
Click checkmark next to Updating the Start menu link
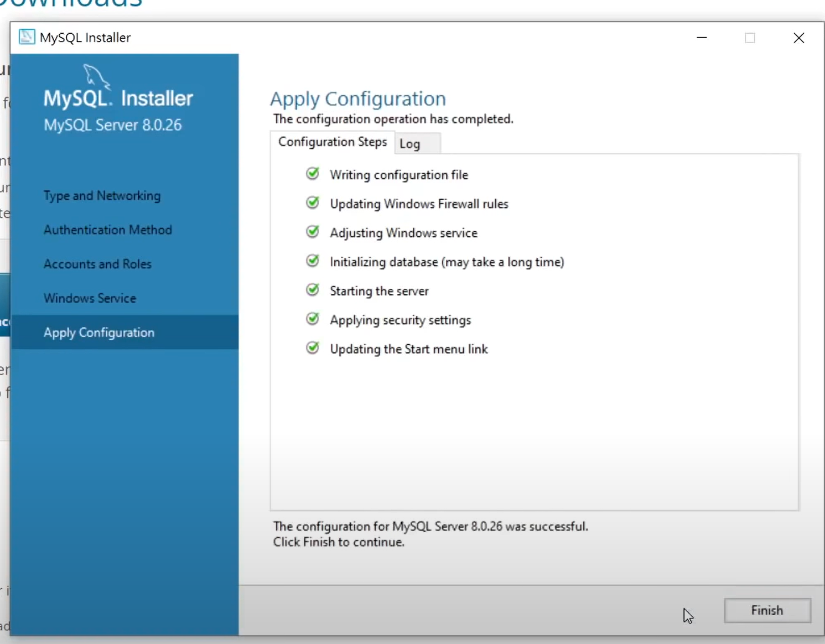[313, 347]
